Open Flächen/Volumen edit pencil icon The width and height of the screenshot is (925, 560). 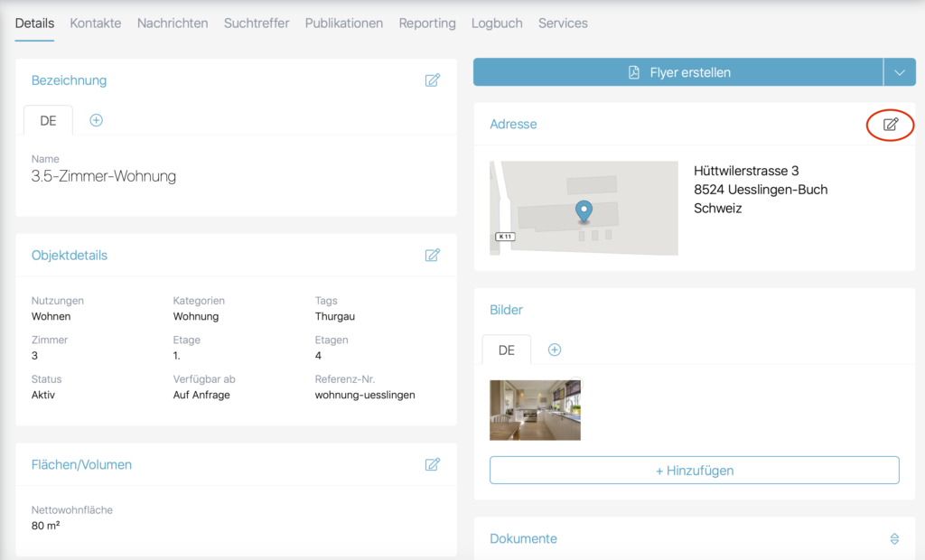[x=433, y=464]
